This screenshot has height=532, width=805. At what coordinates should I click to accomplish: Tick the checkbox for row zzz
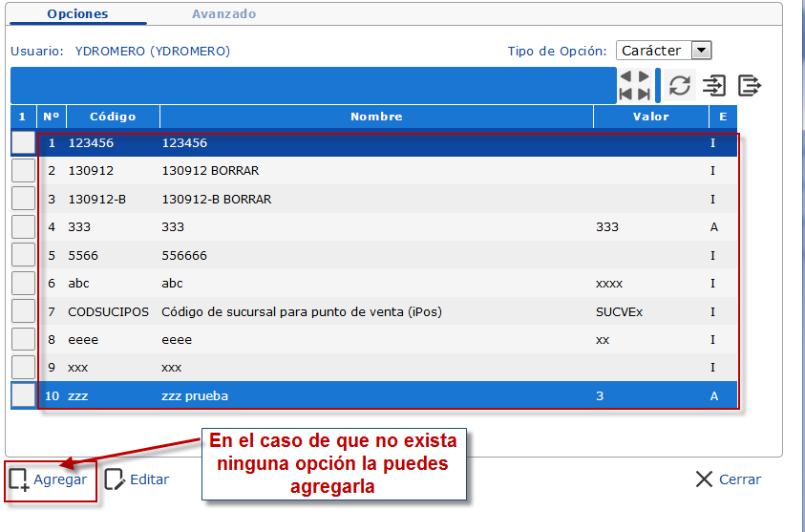coord(23,395)
